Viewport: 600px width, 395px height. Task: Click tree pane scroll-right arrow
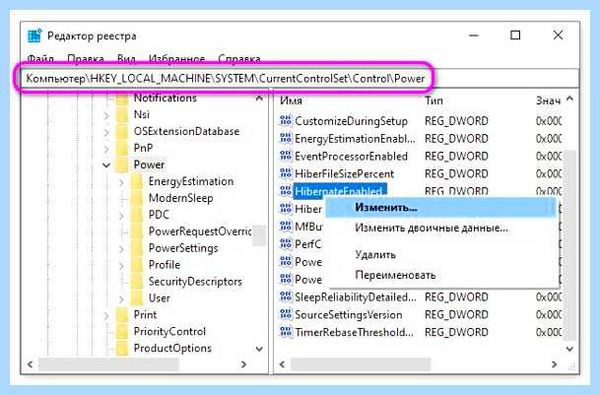(243, 364)
